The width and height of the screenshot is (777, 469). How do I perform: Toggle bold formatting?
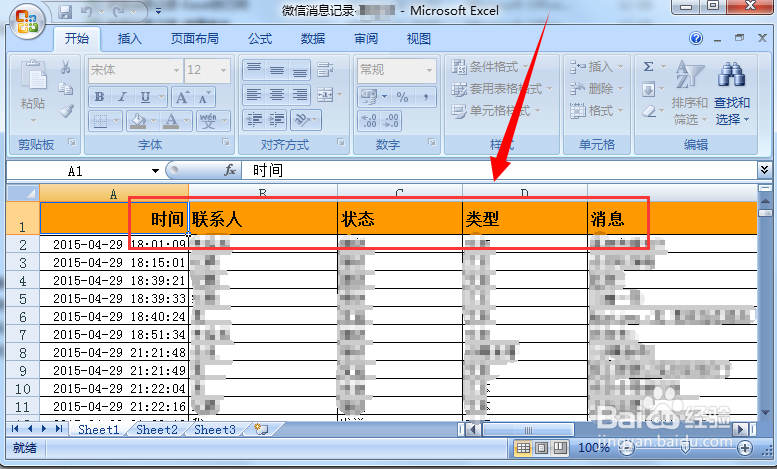[x=99, y=97]
